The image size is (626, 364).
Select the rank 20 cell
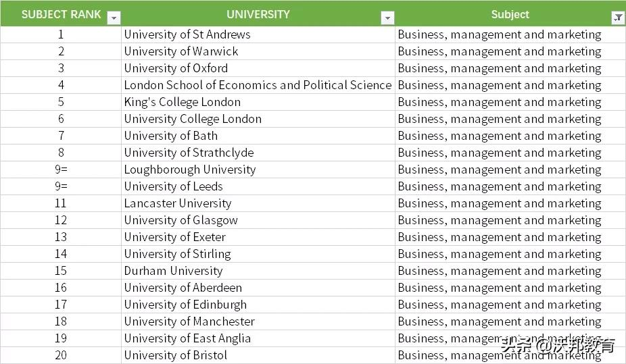click(x=61, y=355)
